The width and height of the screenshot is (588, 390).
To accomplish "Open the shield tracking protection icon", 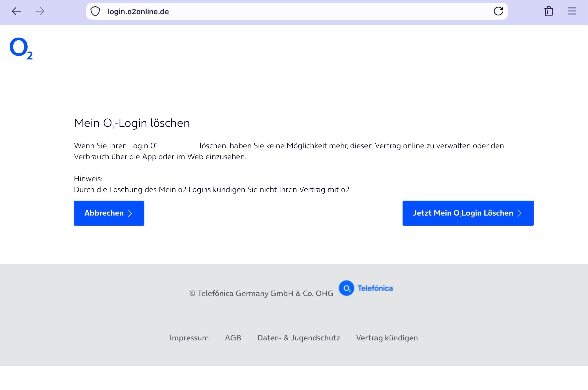I will point(95,11).
